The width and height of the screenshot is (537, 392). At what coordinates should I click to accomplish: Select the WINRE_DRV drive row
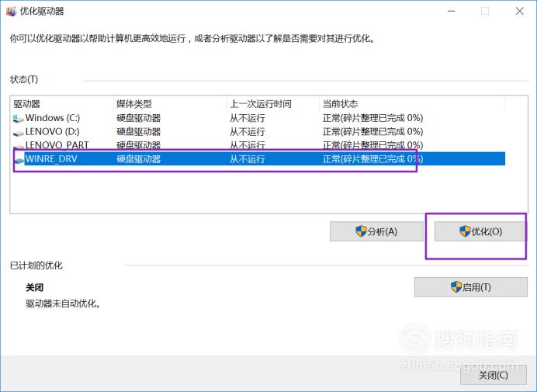click(258, 158)
